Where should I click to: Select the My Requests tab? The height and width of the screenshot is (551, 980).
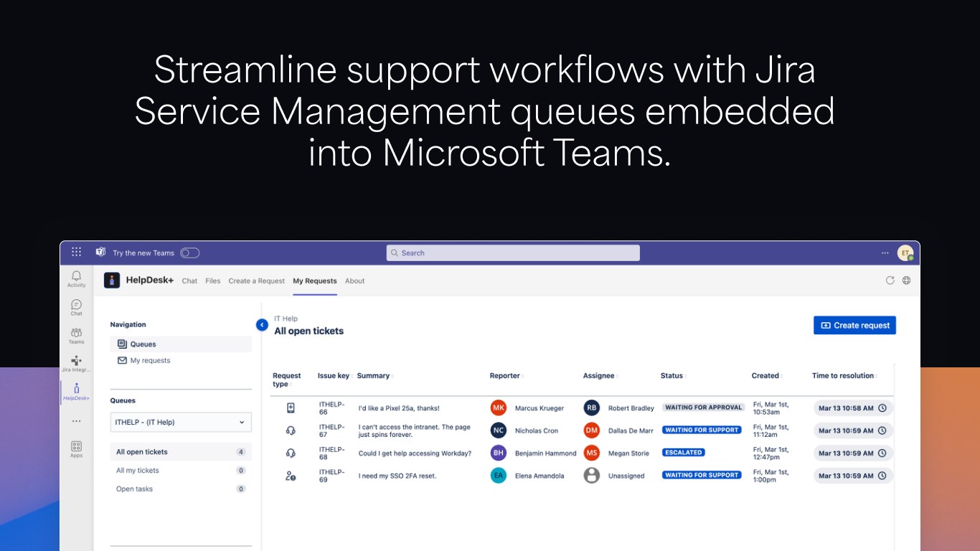315,281
